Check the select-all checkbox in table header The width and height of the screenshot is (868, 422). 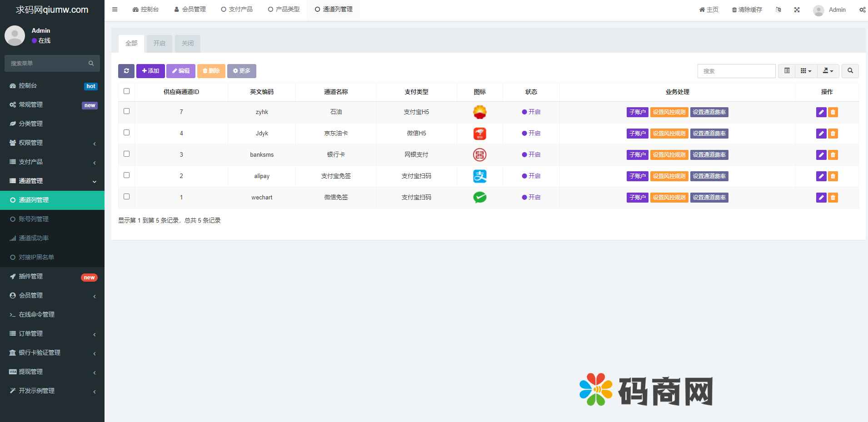126,91
